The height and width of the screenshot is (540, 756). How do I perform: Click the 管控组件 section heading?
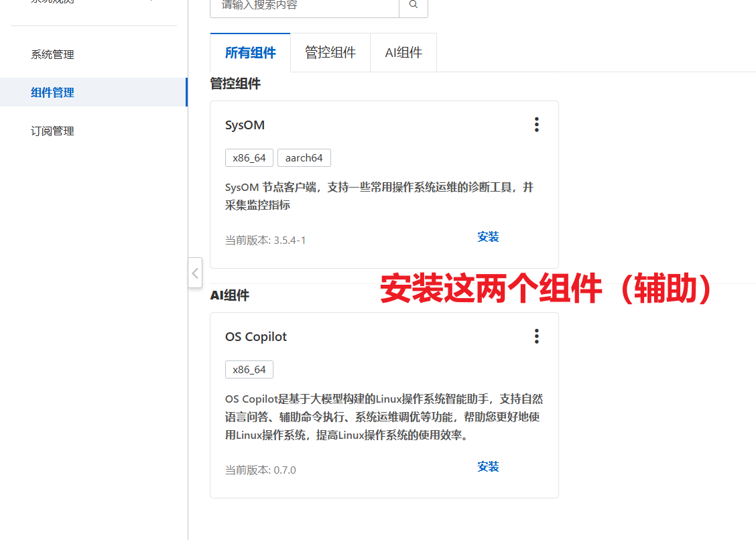[x=235, y=84]
